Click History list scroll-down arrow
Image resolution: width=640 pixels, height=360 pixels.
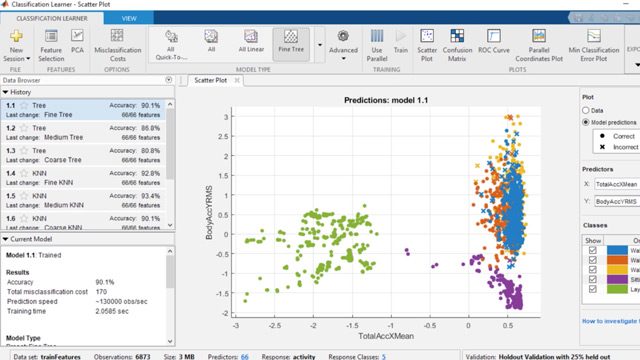(x=170, y=225)
